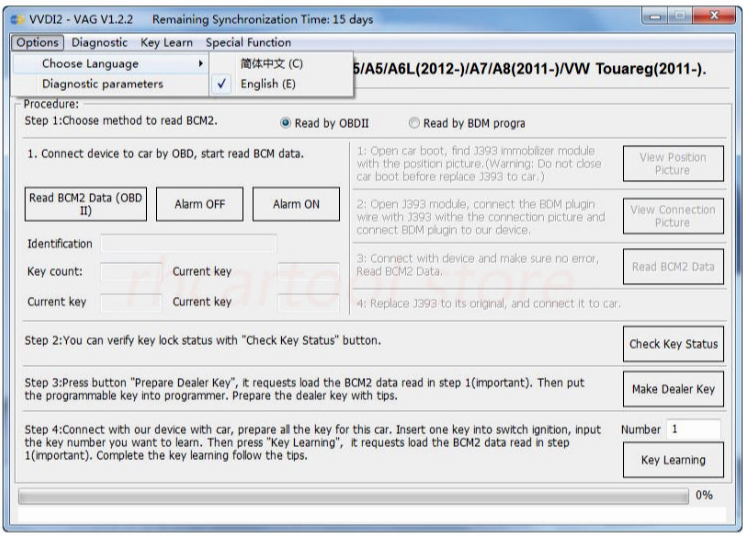Click the Alarm OFF button
Image resolution: width=743 pixels, height=536 pixels.
[x=199, y=204]
